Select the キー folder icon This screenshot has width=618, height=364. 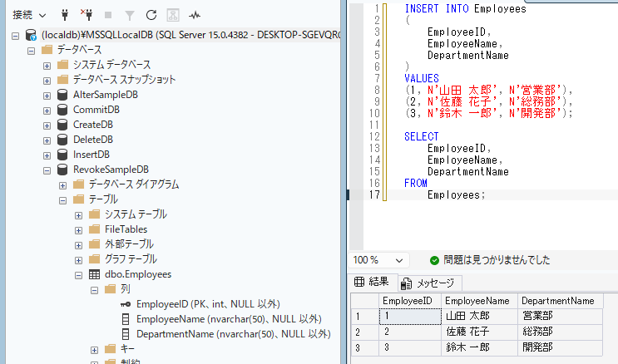tap(111, 349)
